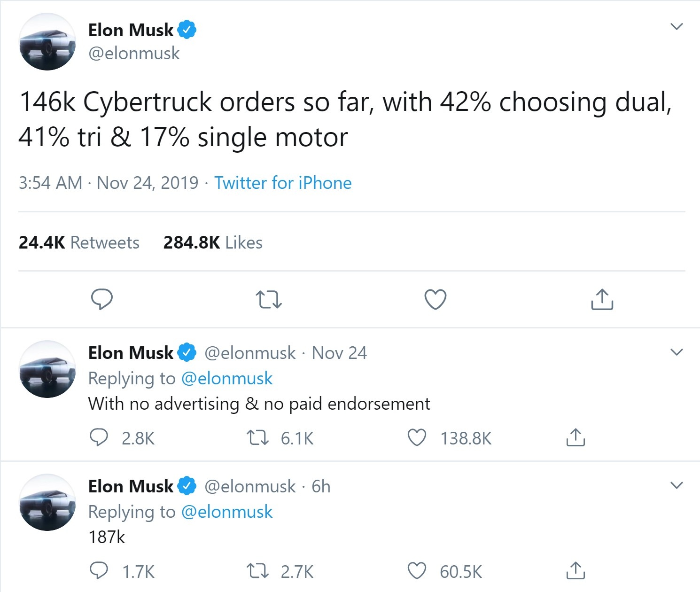Screen dimensions: 700x592
Task: Expand options for 'With no advertising' reply
Action: (677, 351)
